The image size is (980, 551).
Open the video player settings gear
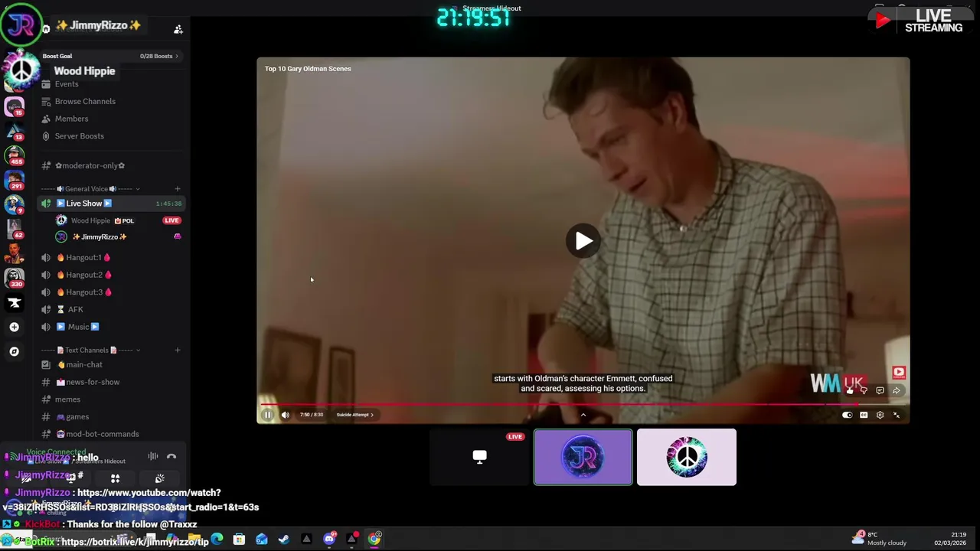coord(880,415)
